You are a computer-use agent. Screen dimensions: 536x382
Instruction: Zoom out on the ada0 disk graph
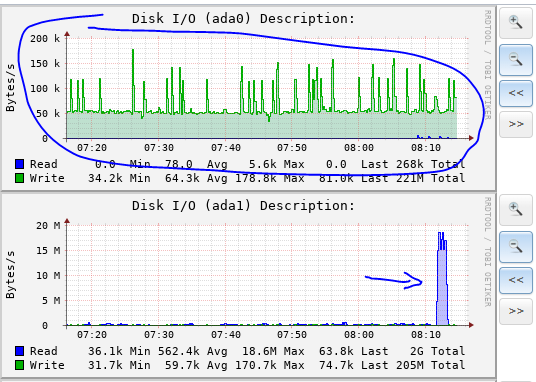point(515,60)
